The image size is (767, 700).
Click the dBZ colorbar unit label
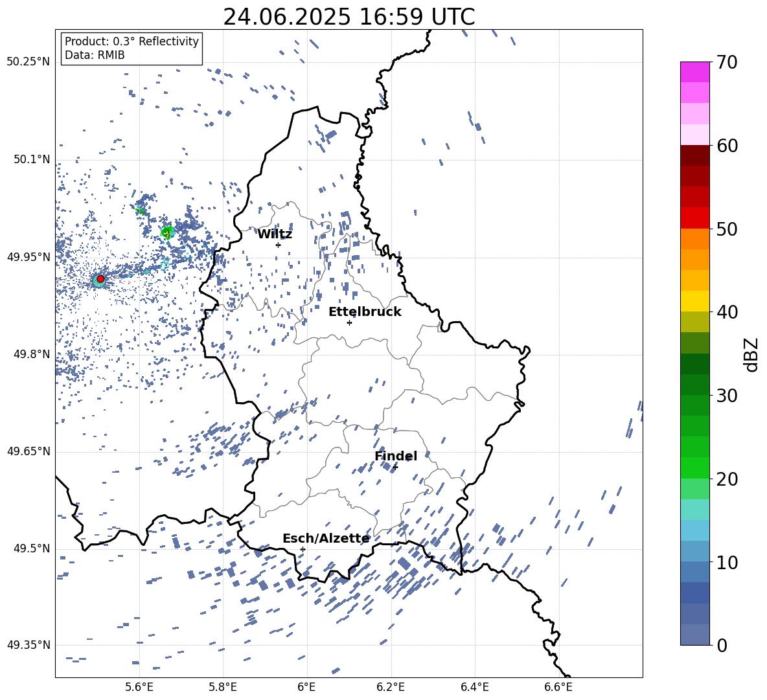[x=751, y=354]
